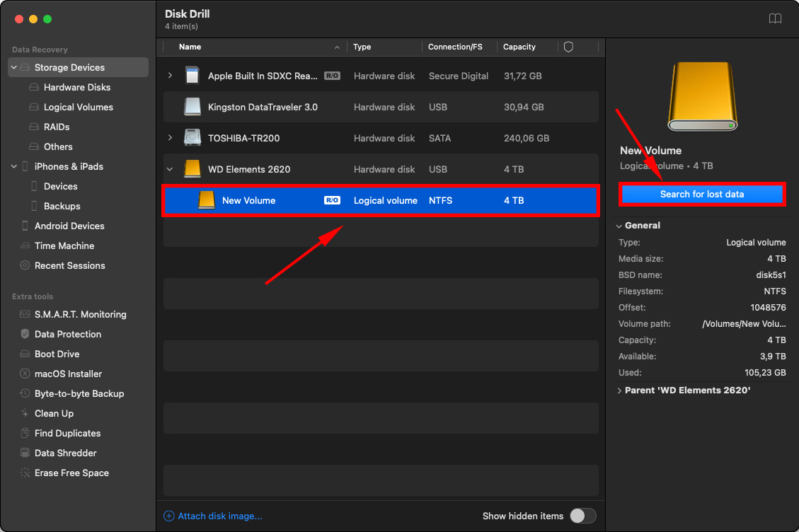The width and height of the screenshot is (799, 532).
Task: Click the Apple SDXC Reader card icon
Action: point(192,76)
